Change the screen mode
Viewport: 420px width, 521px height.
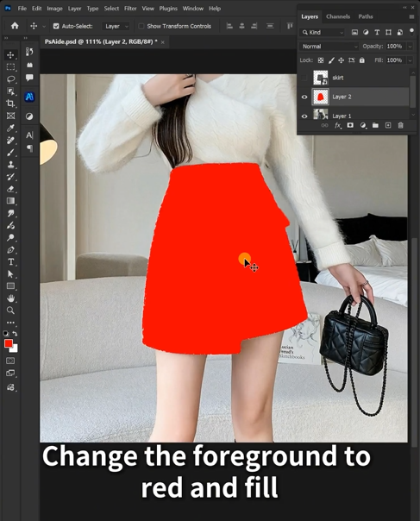tap(10, 373)
